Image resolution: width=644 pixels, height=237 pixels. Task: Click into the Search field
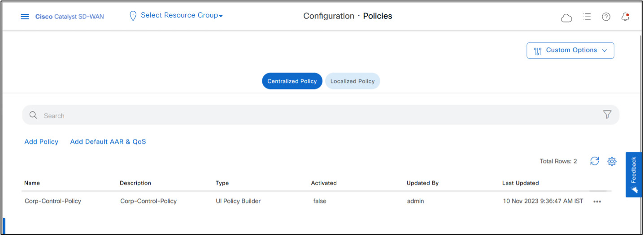pos(314,115)
